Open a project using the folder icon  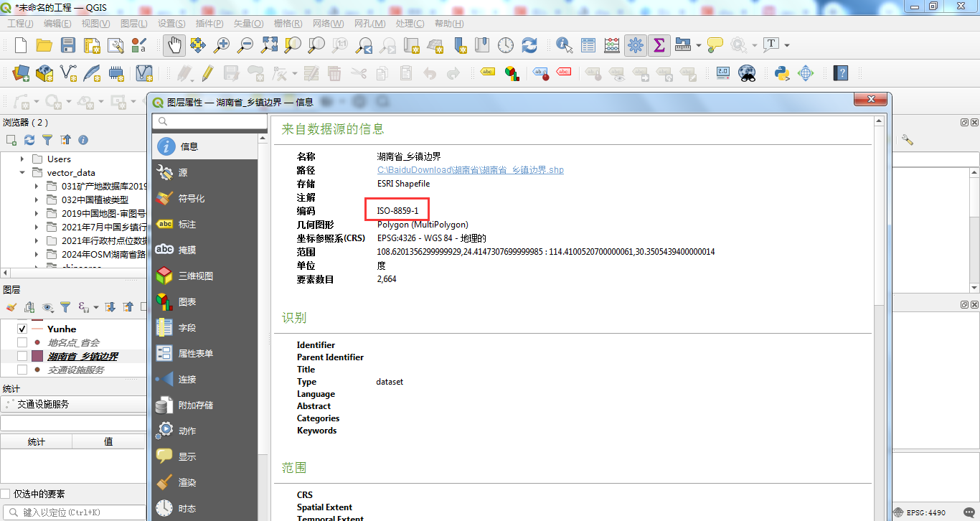coord(44,45)
